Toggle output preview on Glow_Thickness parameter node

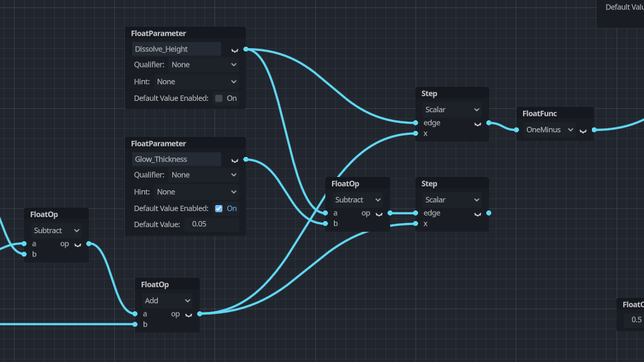234,160
